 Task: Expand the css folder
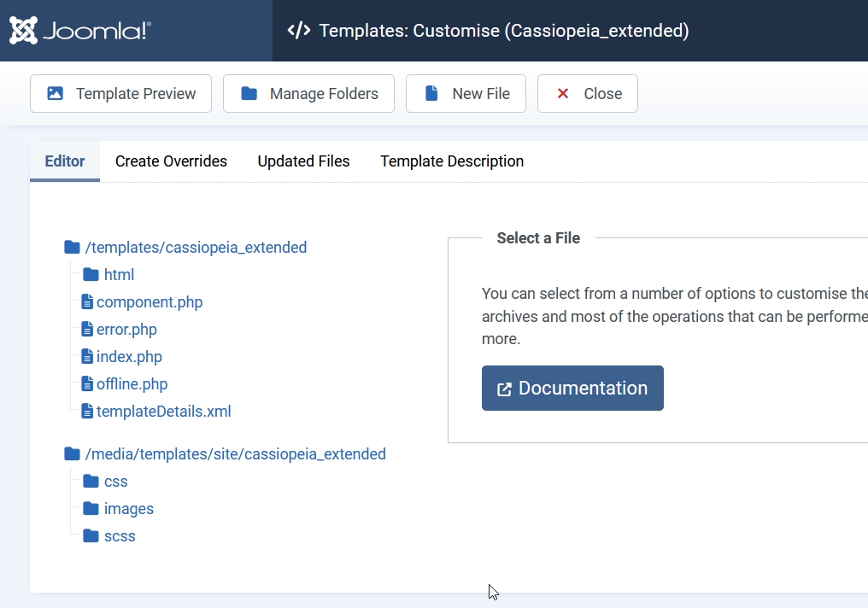pyautogui.click(x=115, y=482)
